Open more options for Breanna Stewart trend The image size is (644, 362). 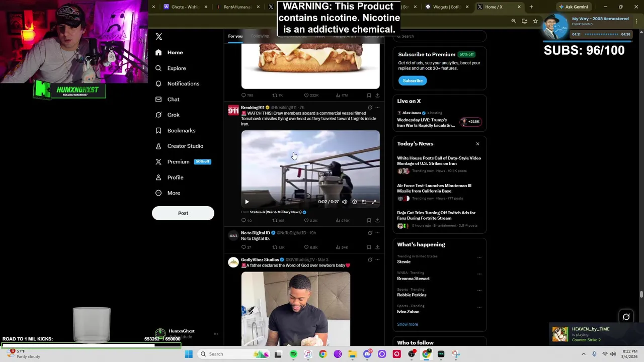[x=479, y=274]
